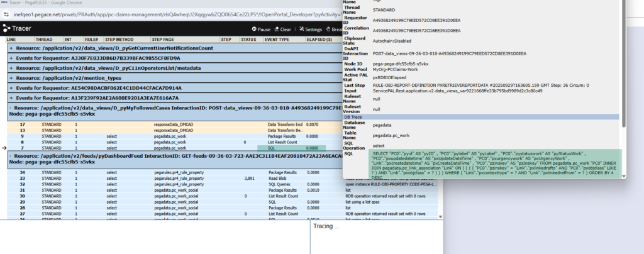Click Read Blob event in line 33
The width and height of the screenshot is (644, 254).
pos(276,179)
